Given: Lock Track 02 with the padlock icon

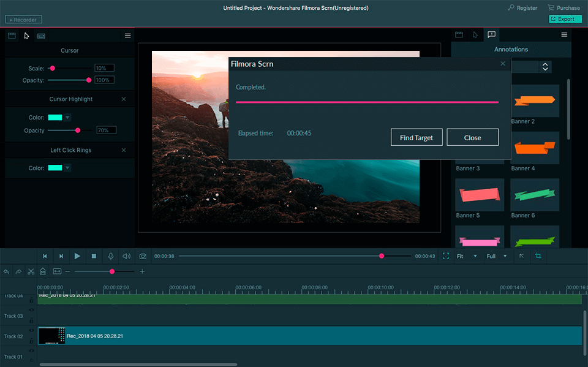Looking at the screenshot, I should click(x=31, y=341).
